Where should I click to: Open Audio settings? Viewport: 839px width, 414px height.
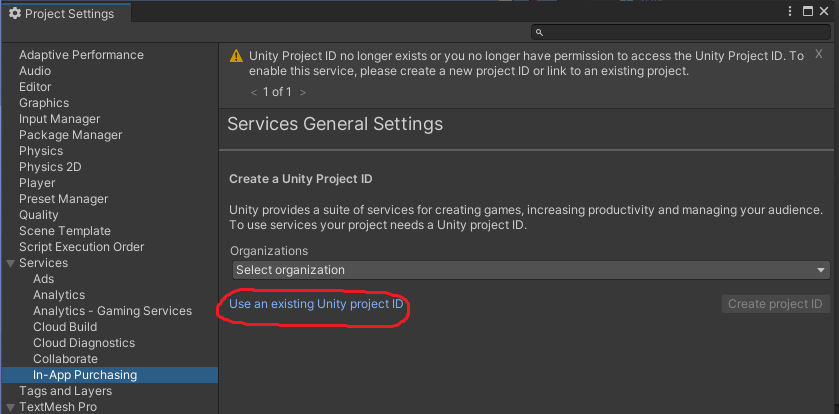(x=35, y=71)
